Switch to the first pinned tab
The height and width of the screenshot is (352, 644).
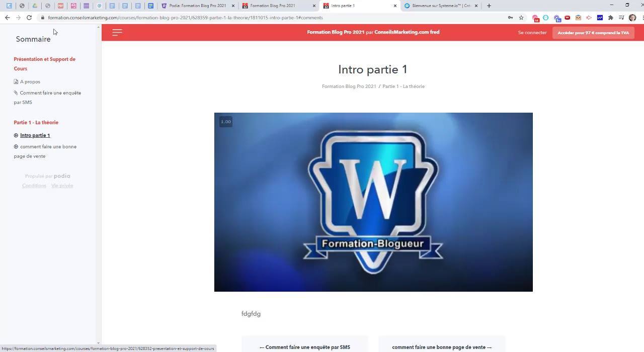9,6
